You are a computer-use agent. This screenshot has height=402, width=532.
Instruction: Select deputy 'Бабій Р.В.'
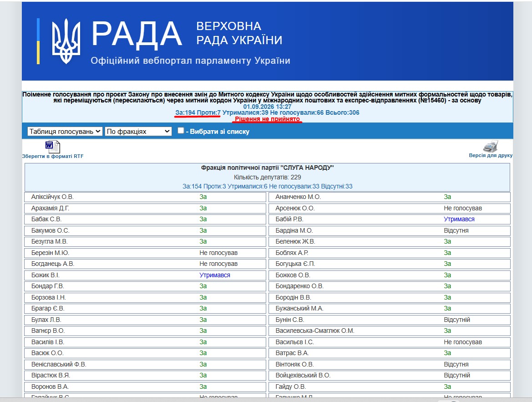click(x=289, y=219)
